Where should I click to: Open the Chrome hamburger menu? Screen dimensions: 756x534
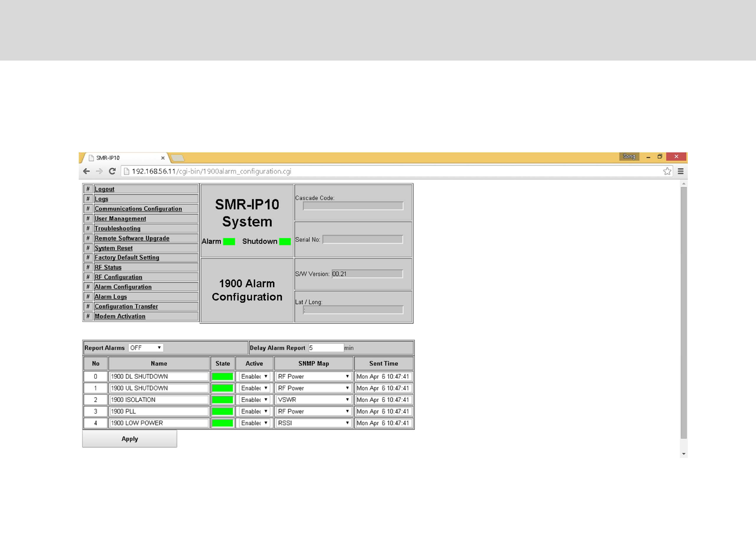pyautogui.click(x=681, y=171)
